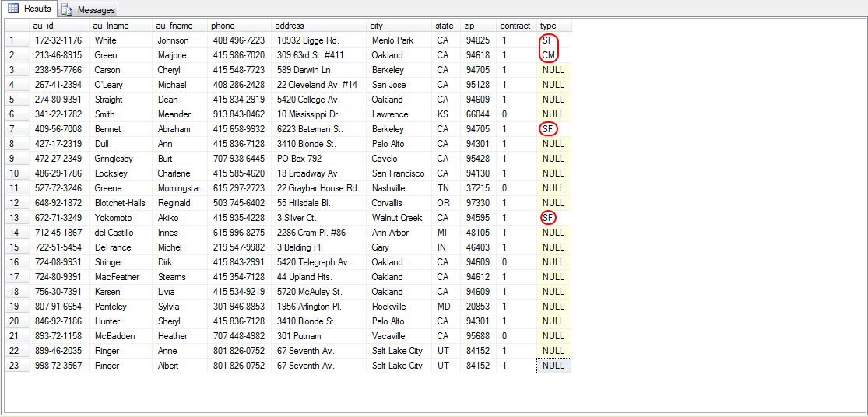This screenshot has width=868, height=417.
Task: Select address cell PO Box 792
Action: 319,159
